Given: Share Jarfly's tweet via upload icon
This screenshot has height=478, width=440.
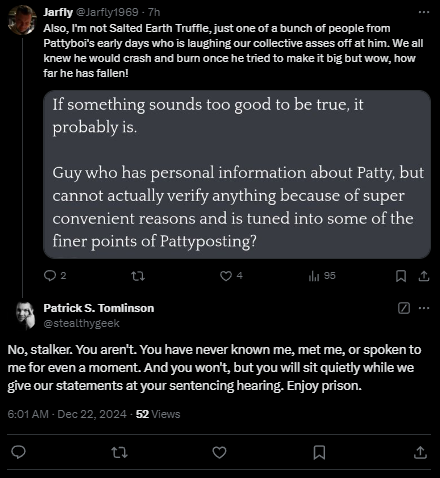Looking at the screenshot, I should (x=424, y=276).
